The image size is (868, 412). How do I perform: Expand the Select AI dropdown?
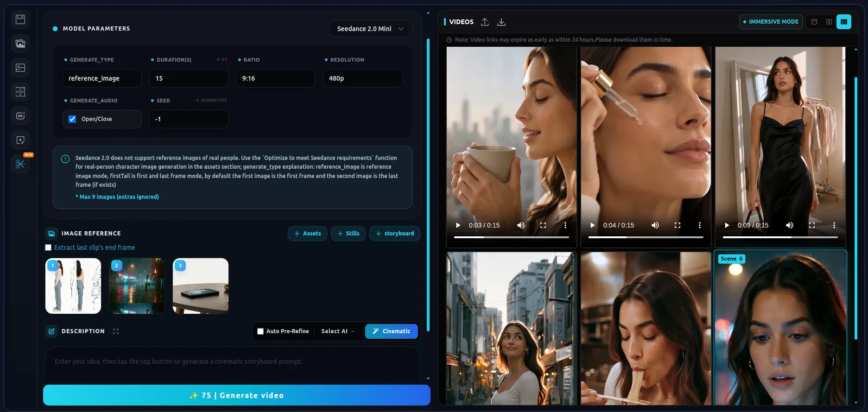click(x=338, y=331)
